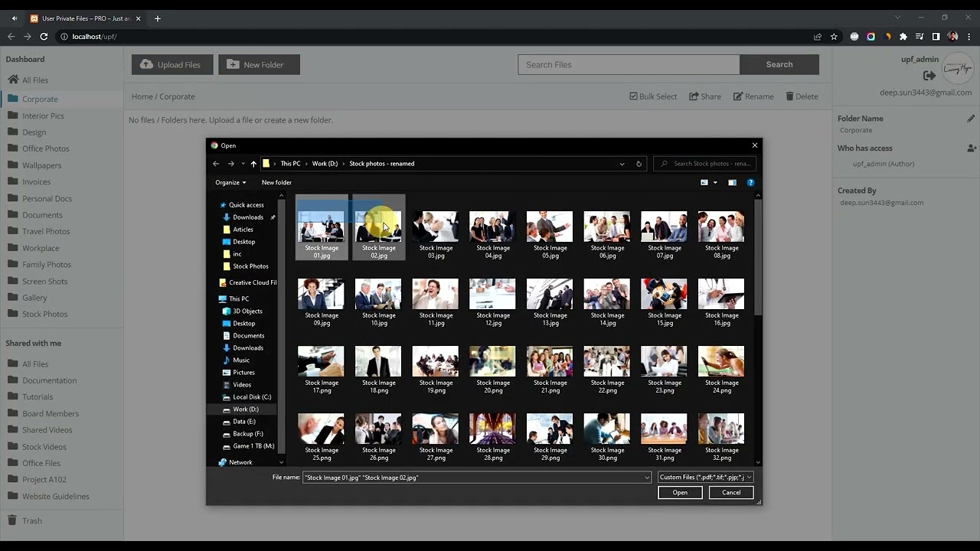Go back in the Open dialog
This screenshot has height=551, width=980.
click(x=216, y=164)
